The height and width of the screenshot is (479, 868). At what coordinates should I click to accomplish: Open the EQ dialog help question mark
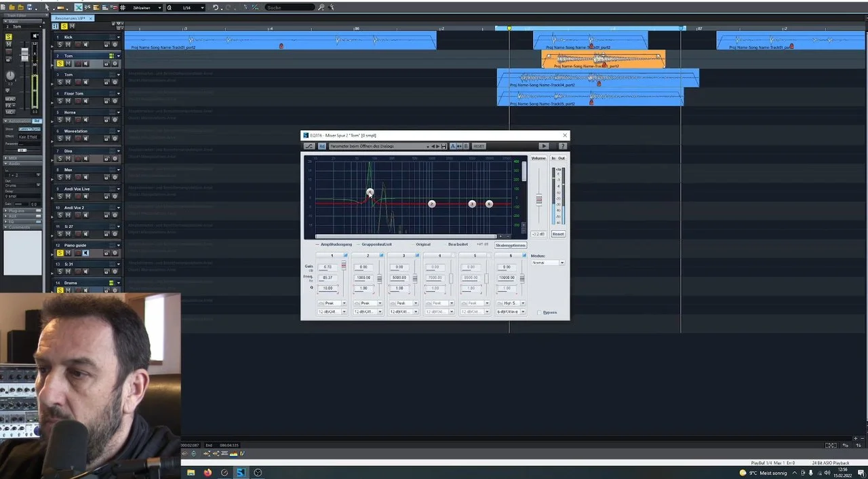tap(562, 146)
